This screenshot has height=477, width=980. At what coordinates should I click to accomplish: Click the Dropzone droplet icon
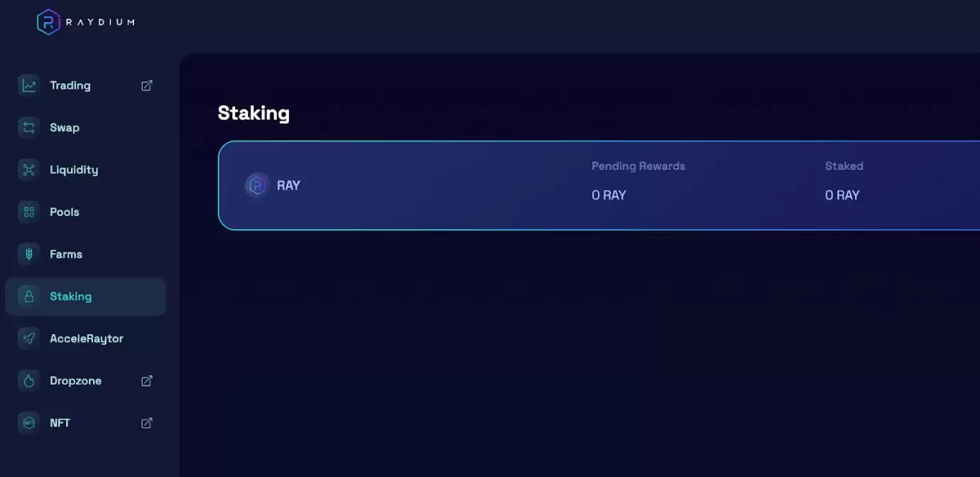29,381
